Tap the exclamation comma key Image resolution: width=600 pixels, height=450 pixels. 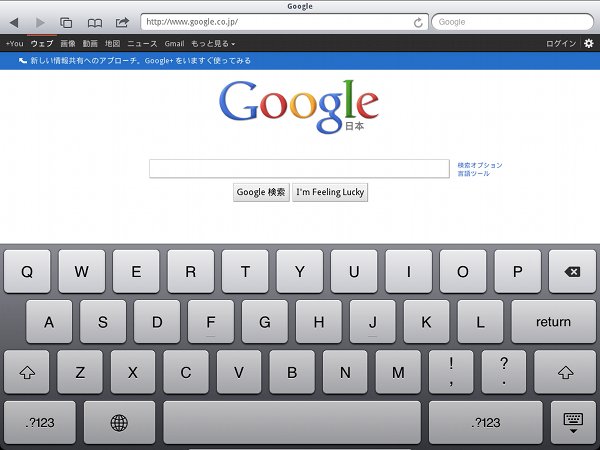pos(451,372)
